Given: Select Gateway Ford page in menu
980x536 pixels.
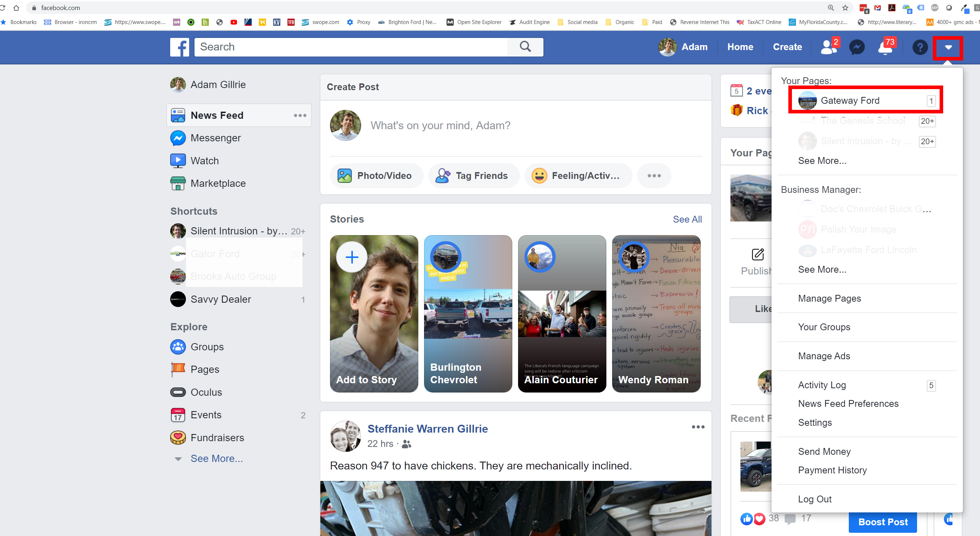Looking at the screenshot, I should (866, 101).
